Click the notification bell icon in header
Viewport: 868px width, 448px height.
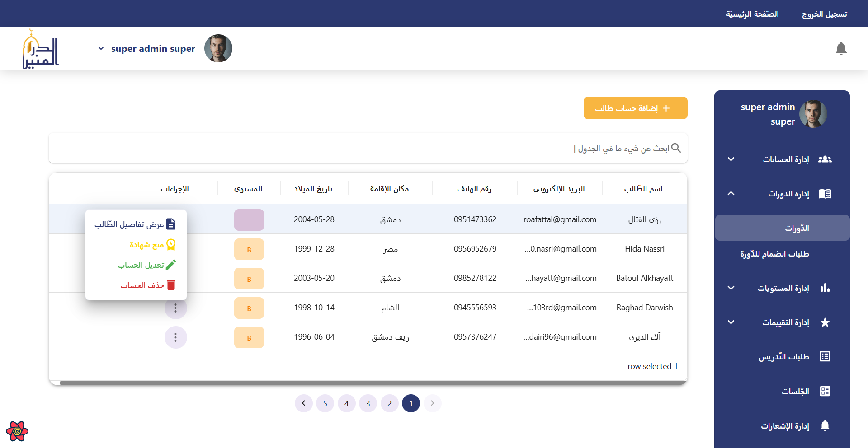pos(841,48)
